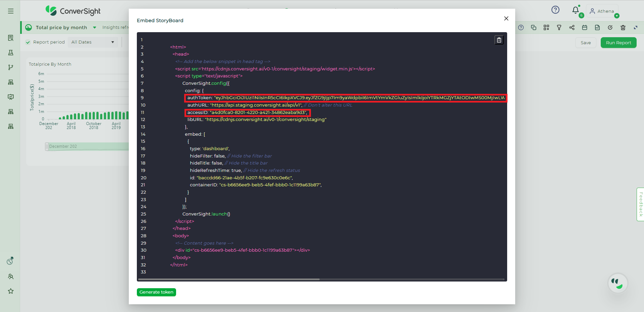Expand the Total price by month arrow
Image resolution: width=644 pixels, height=312 pixels.
point(95,27)
